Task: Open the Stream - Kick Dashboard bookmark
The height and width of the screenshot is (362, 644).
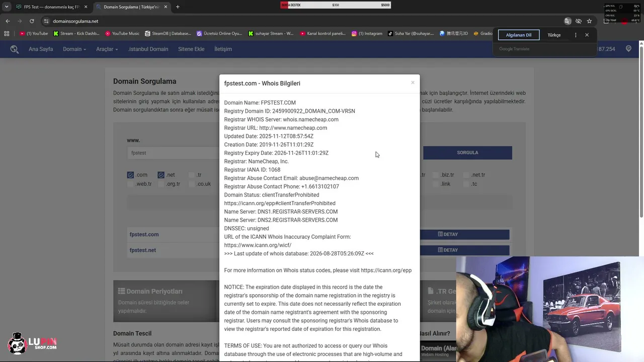Action: [76, 34]
